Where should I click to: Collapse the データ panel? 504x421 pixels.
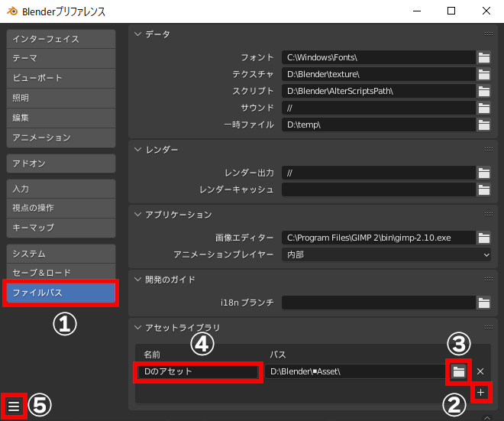click(x=138, y=34)
